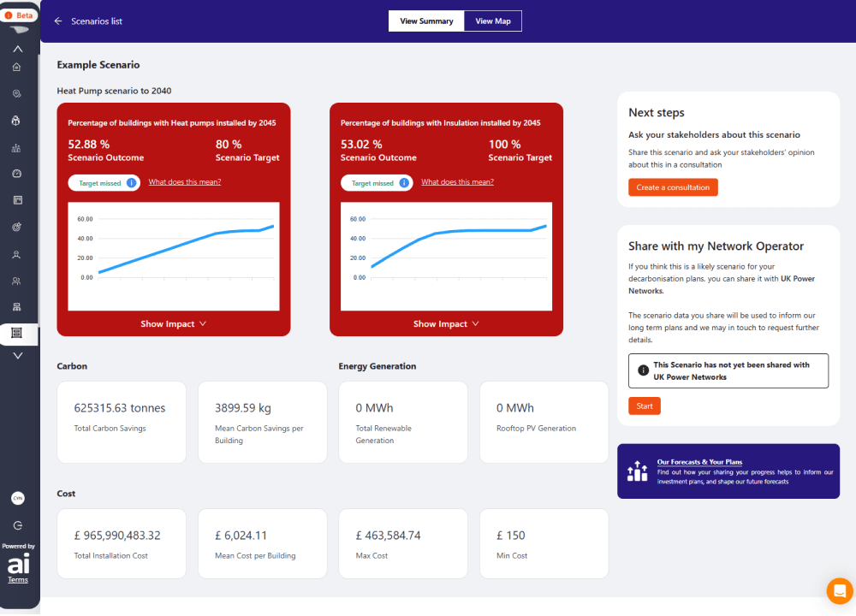Click the up chevron in the sidebar
The width and height of the screenshot is (856, 616).
(18, 49)
